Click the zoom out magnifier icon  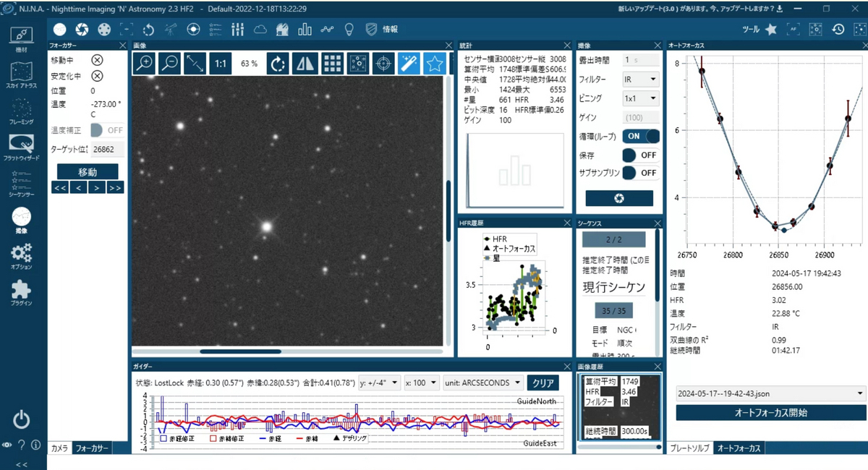click(x=169, y=64)
